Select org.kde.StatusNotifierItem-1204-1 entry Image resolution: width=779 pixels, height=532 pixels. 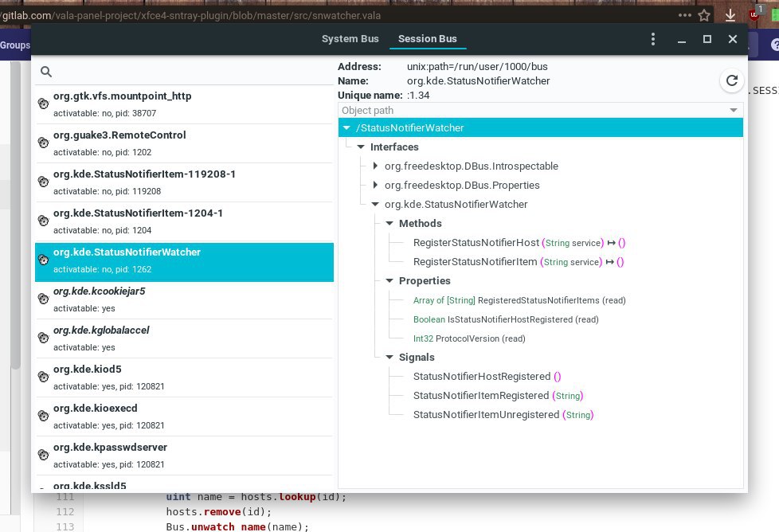184,221
